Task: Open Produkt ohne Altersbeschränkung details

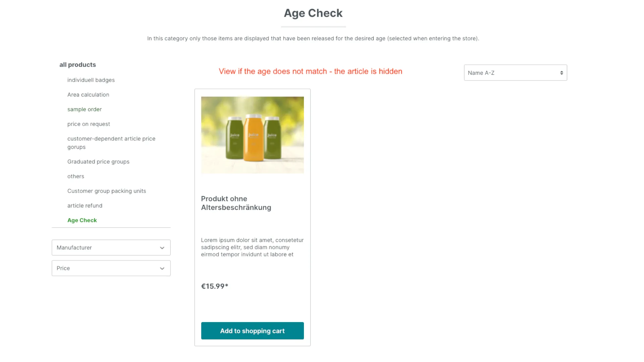Action: tap(236, 203)
